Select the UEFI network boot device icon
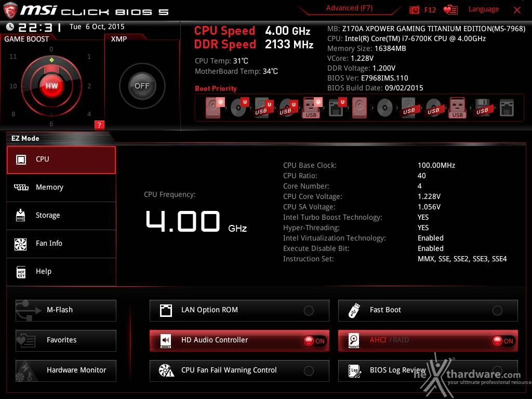 click(x=337, y=108)
